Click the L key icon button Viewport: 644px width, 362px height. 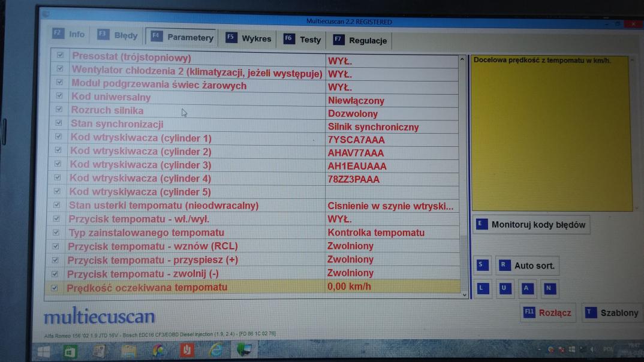[x=483, y=288]
